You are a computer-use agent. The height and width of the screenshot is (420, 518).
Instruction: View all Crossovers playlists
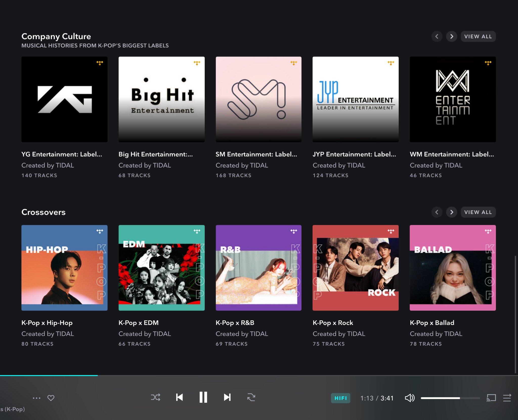coord(478,212)
